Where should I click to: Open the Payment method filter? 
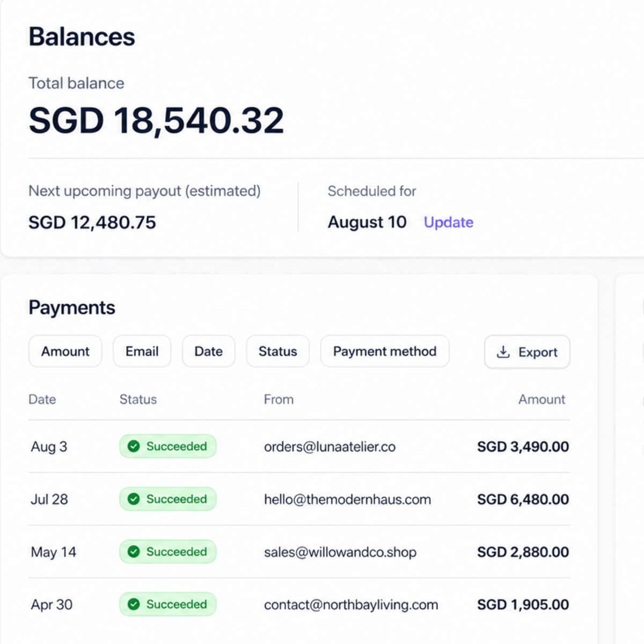(385, 351)
